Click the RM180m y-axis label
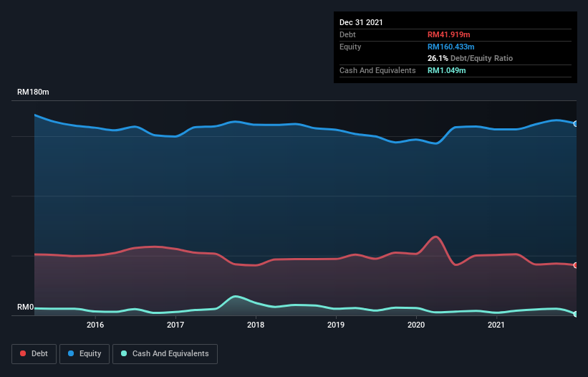Screen dimensions: 588x377 33,92
